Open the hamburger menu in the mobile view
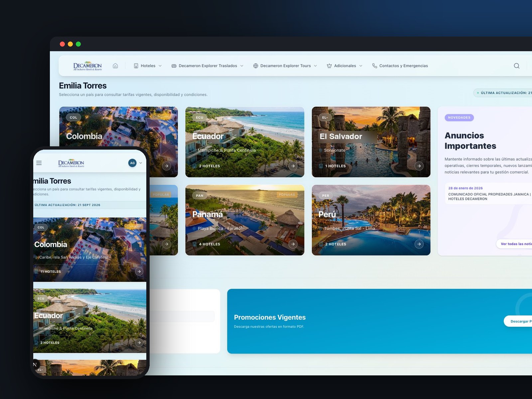This screenshot has height=399, width=532. pyautogui.click(x=39, y=163)
